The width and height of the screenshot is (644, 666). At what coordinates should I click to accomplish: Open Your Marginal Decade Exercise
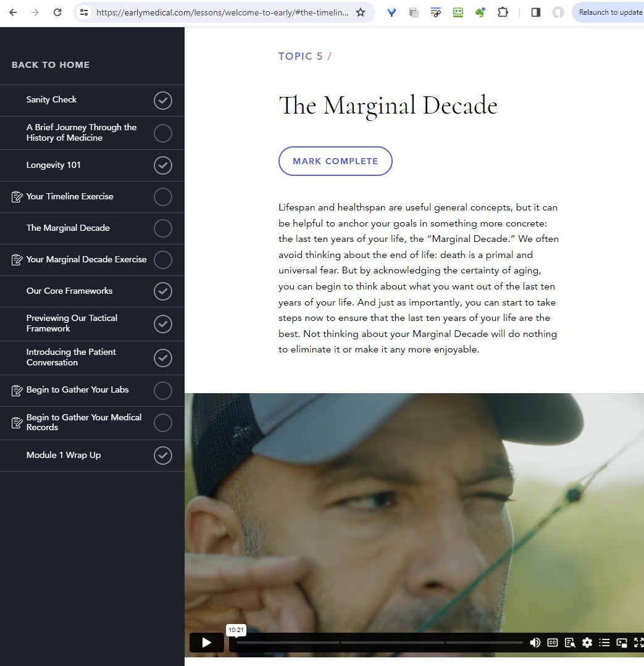point(86,259)
